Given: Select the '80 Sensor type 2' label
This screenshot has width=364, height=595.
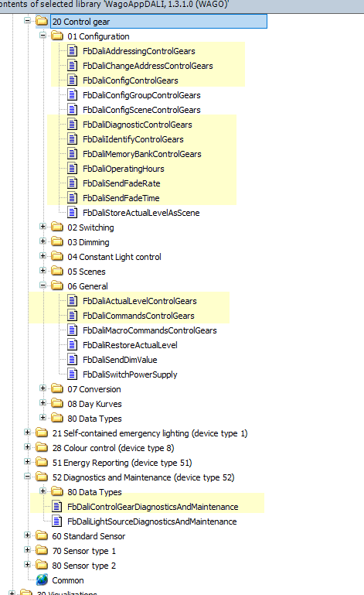Looking at the screenshot, I should (x=83, y=566).
